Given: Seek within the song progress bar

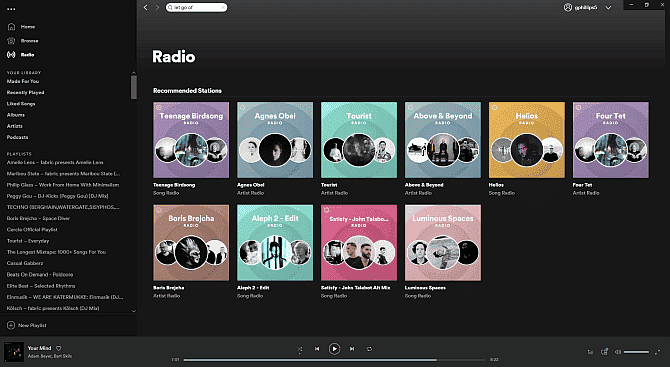Looking at the screenshot, I should pyautogui.click(x=334, y=360).
